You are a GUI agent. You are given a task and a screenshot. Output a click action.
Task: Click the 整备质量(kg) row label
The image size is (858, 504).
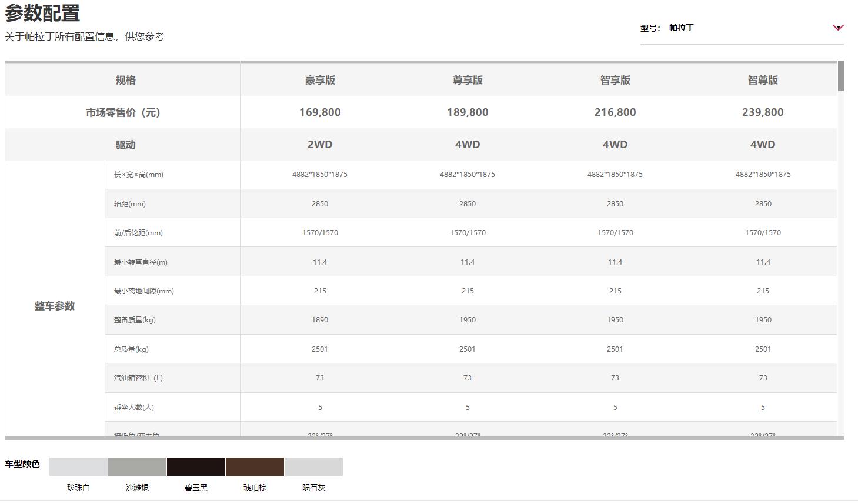pos(135,320)
